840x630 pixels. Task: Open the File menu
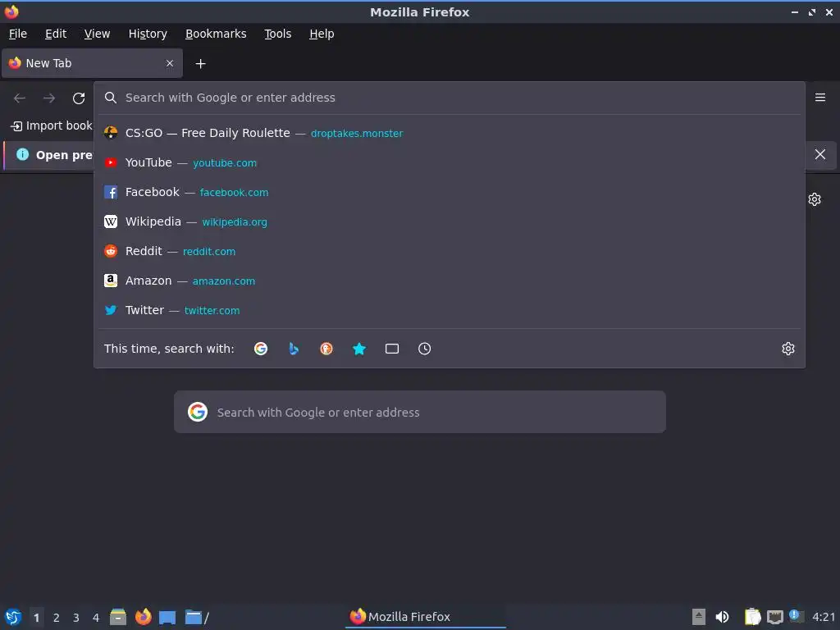(x=18, y=34)
